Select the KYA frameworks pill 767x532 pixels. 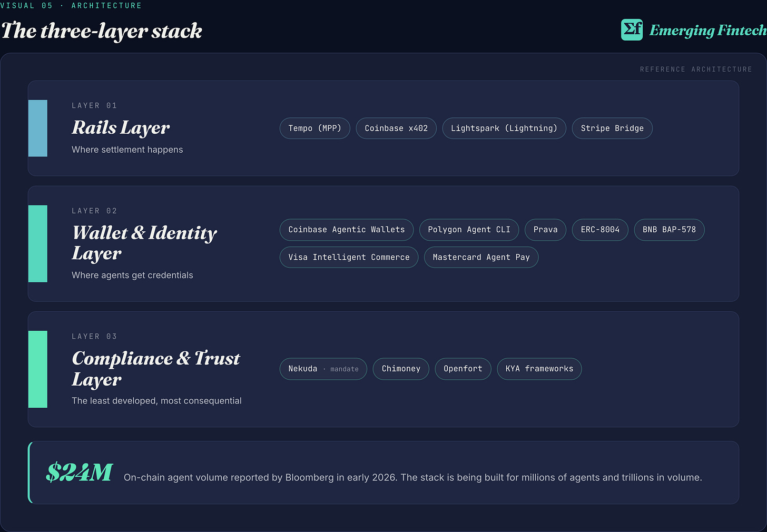click(x=539, y=369)
